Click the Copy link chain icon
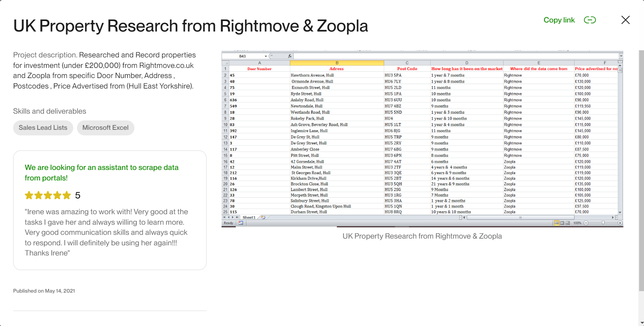The height and width of the screenshot is (326, 644). coord(590,20)
